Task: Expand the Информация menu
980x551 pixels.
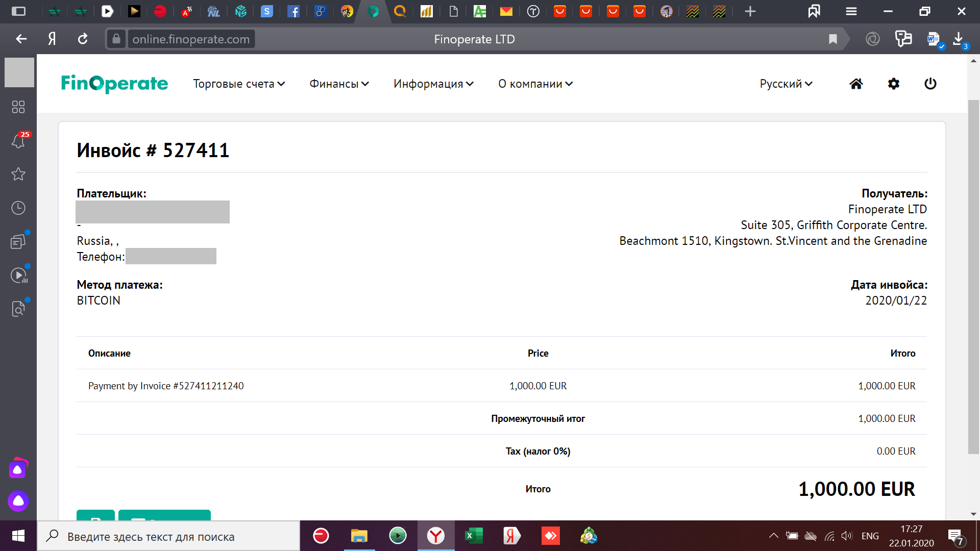Action: tap(433, 84)
